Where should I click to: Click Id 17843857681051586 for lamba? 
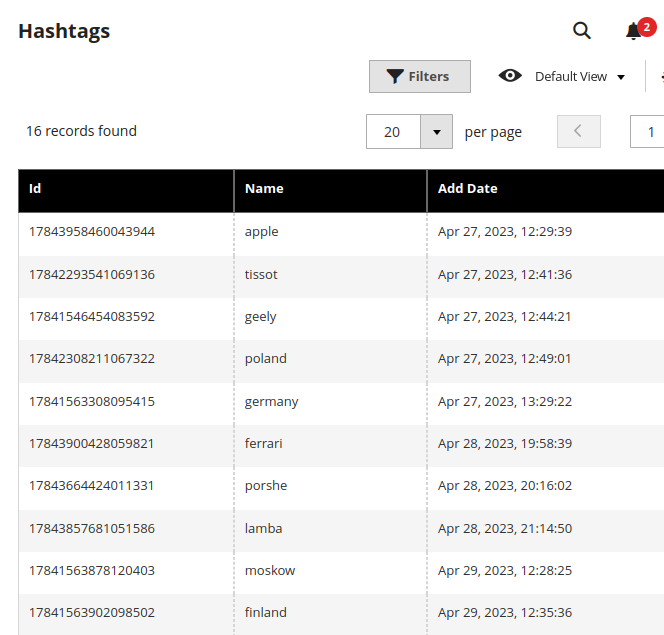click(x=92, y=528)
